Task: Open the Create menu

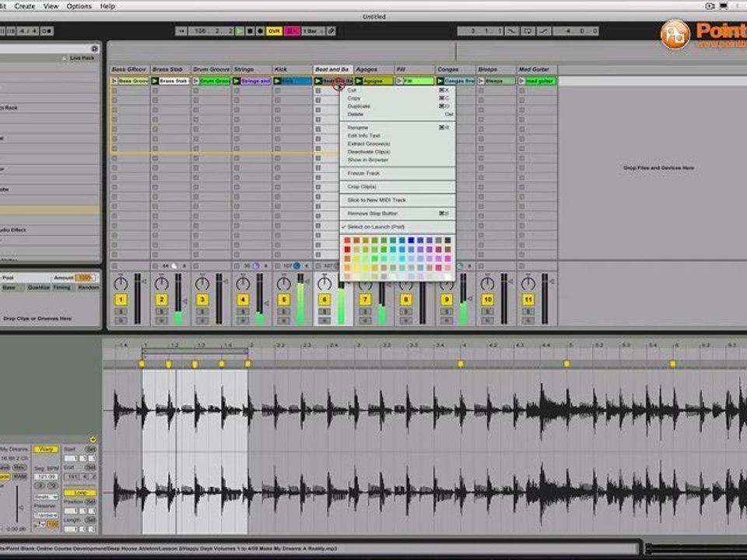Action: point(25,6)
